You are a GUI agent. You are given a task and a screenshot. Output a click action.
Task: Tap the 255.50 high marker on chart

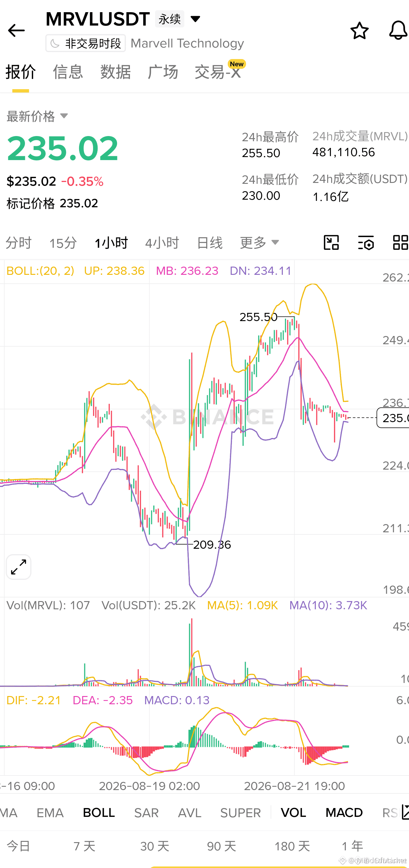pyautogui.click(x=258, y=317)
